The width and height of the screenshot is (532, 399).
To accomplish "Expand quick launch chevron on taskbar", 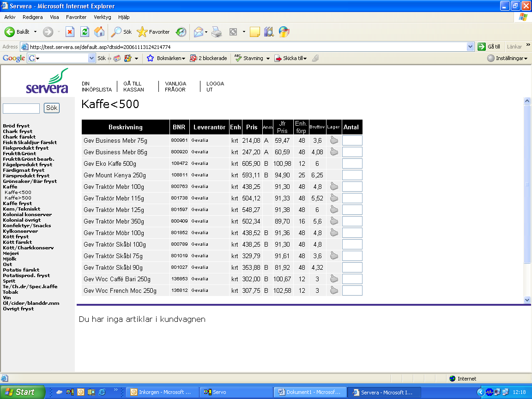I will click(x=116, y=389).
